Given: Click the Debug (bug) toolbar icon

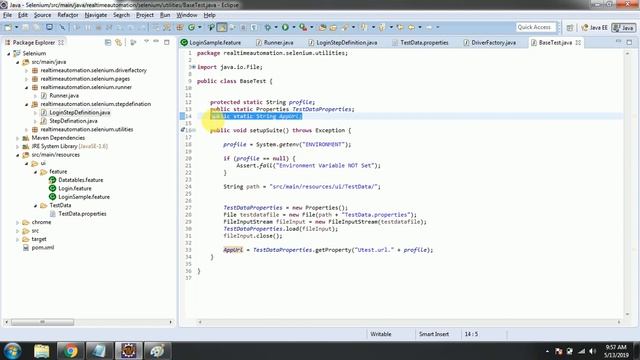Looking at the screenshot, I should (x=268, y=27).
